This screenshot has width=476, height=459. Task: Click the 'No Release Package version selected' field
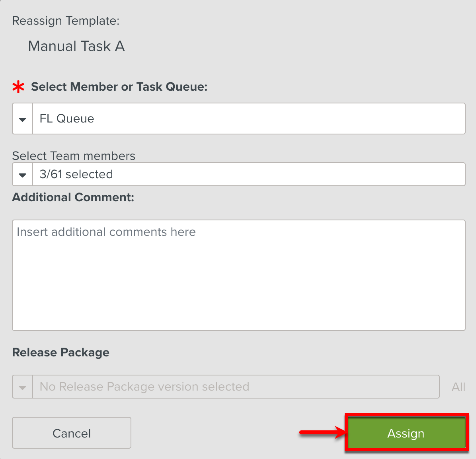point(236,387)
